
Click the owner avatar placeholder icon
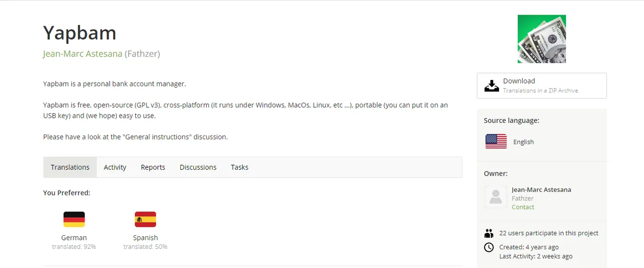point(496,197)
